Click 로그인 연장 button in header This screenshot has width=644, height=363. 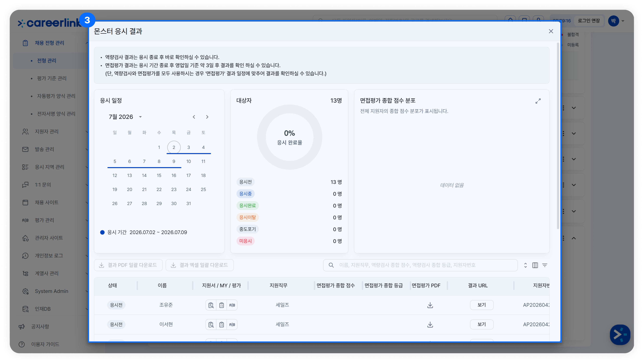click(x=589, y=21)
